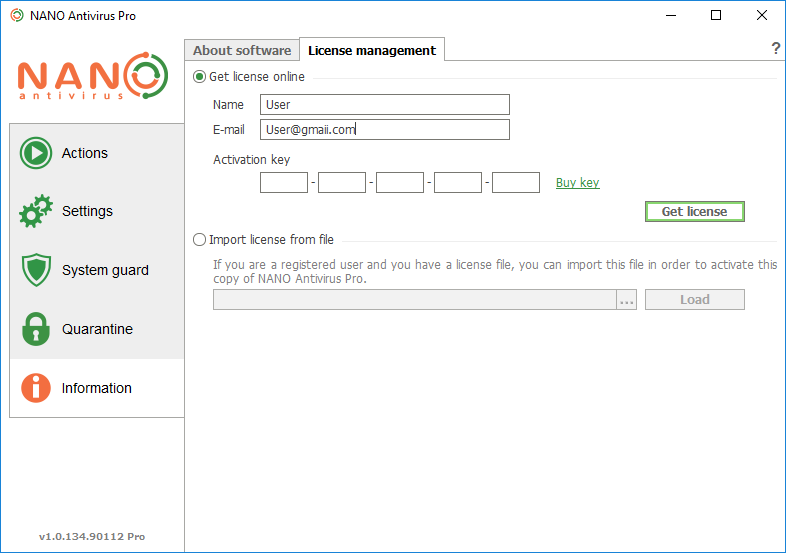Click the Quarantine padlock icon
The width and height of the screenshot is (786, 553).
[36, 329]
